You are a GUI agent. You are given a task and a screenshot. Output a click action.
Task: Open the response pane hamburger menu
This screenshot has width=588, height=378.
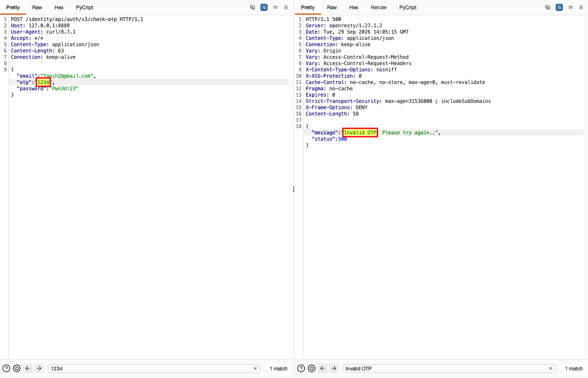[x=581, y=7]
